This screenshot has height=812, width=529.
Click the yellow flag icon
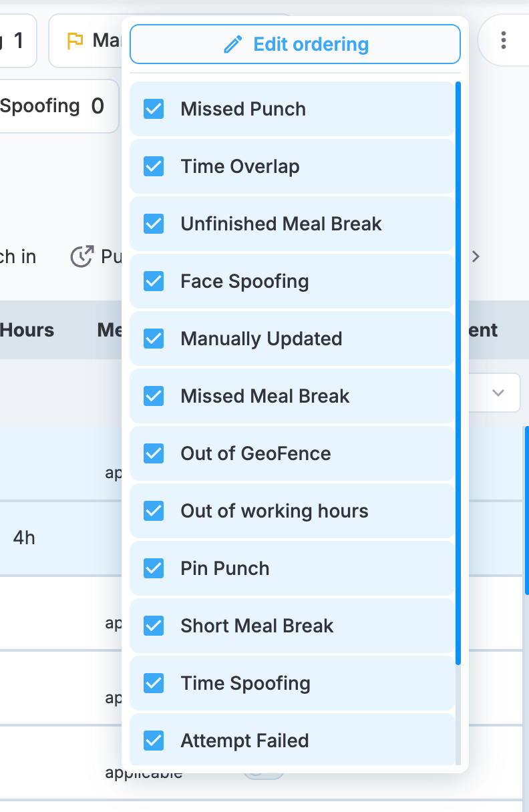[75, 41]
